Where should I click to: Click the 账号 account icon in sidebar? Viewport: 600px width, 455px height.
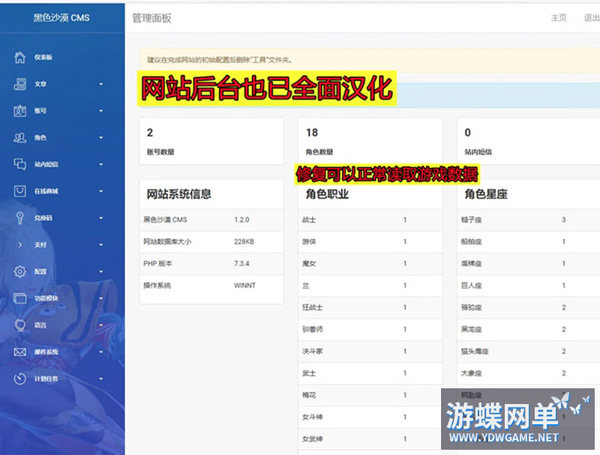coord(20,111)
